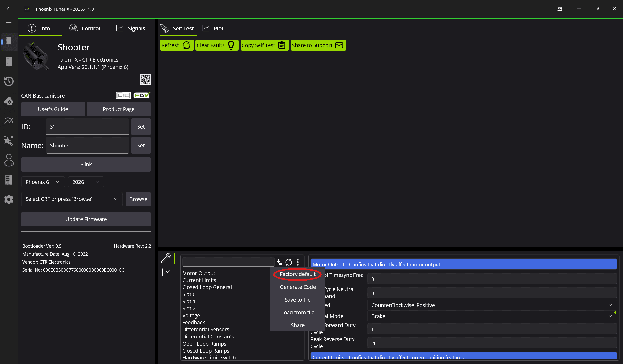
Task: Open the three-dot configs menu
Action: pyautogui.click(x=298, y=262)
